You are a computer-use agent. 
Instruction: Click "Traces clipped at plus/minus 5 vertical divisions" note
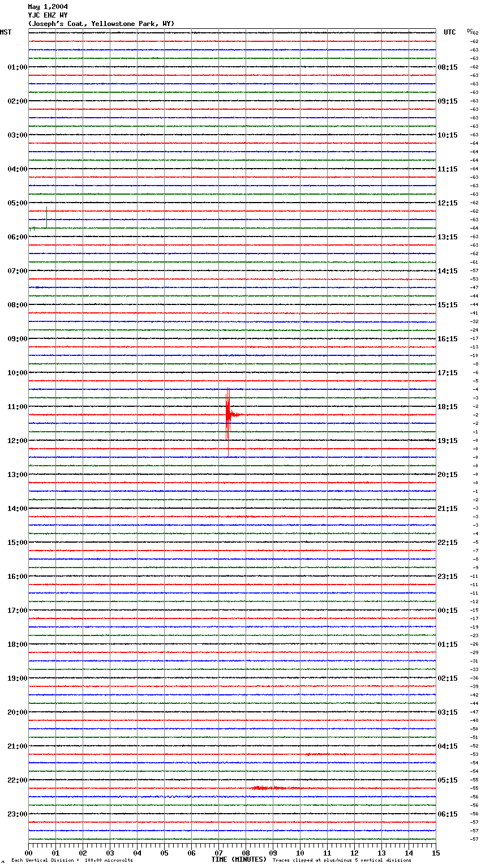click(342, 860)
